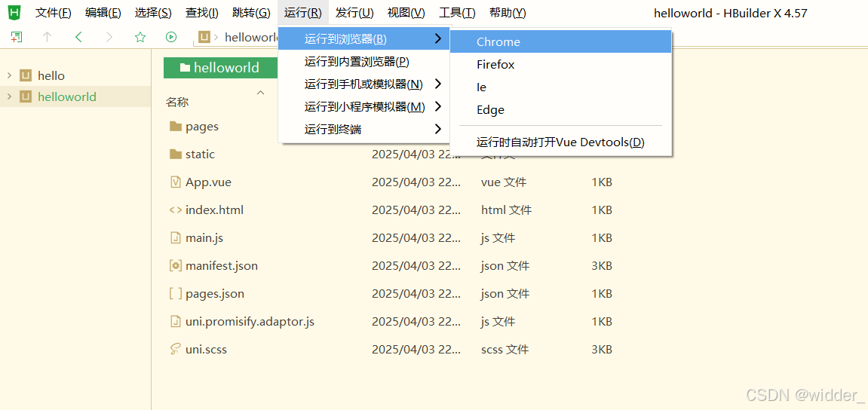The width and height of the screenshot is (868, 410).
Task: Open run to phone or emulator submenu arrow
Action: pyautogui.click(x=438, y=84)
